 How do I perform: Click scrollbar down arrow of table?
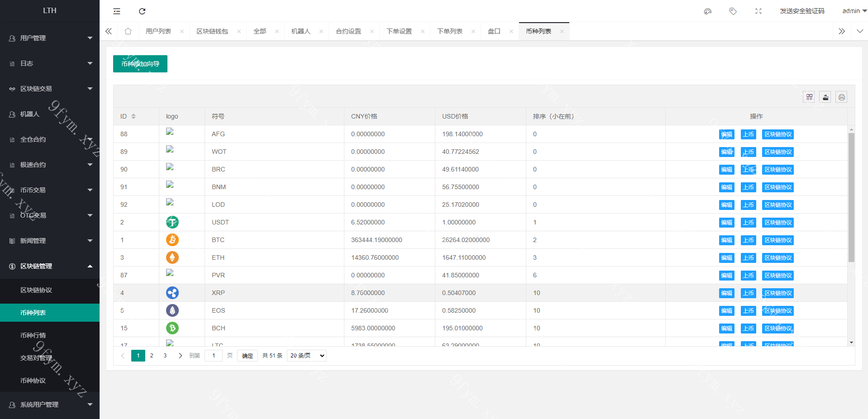[851, 343]
